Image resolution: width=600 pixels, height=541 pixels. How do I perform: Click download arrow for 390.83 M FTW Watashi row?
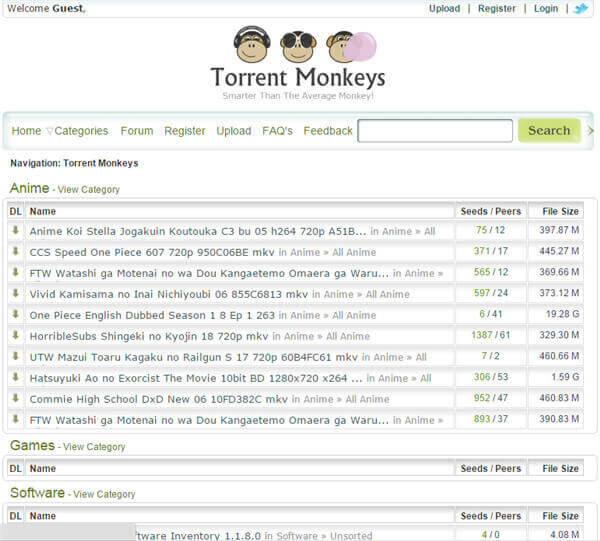[x=16, y=419]
